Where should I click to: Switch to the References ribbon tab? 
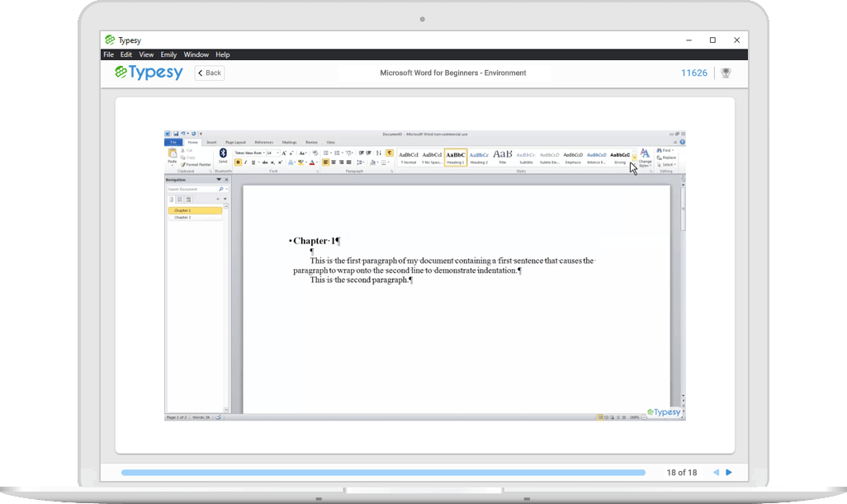[264, 143]
